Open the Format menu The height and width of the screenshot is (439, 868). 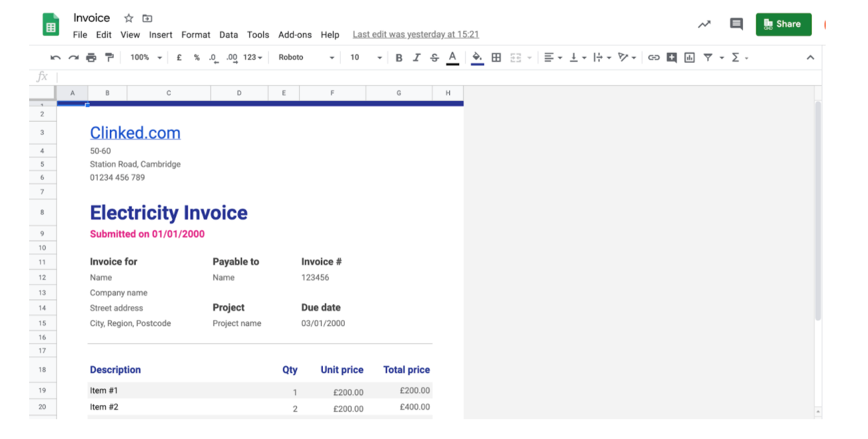click(x=196, y=34)
